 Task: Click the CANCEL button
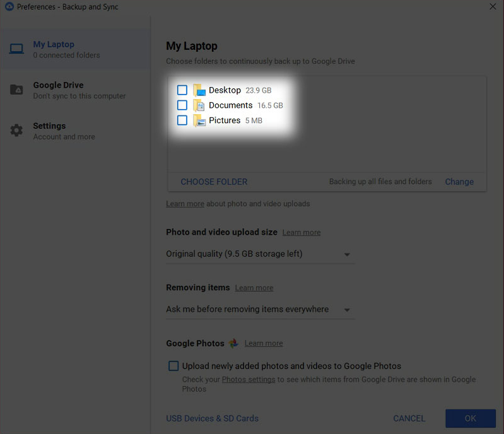[x=409, y=419]
